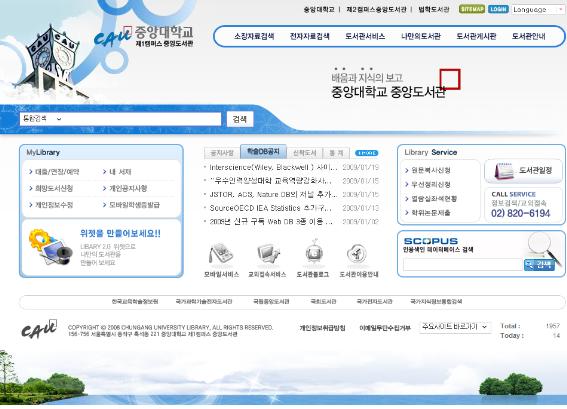Open the 우수인력양성대학 notice
The image size is (567, 409).
pyautogui.click(x=271, y=181)
